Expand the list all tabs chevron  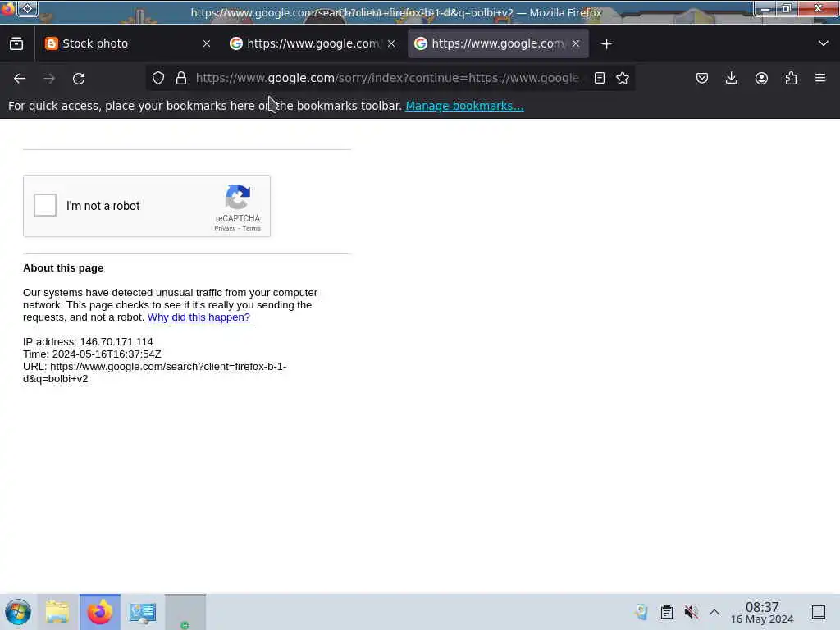coord(824,43)
